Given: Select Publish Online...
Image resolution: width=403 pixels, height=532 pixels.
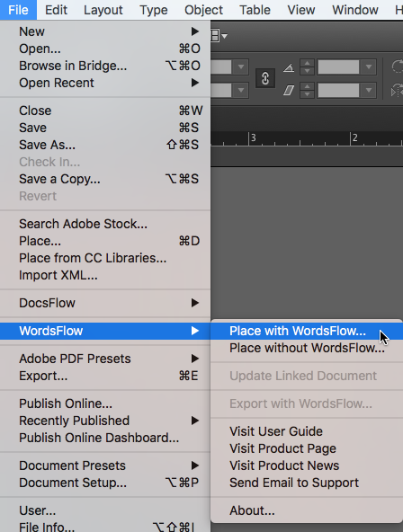Looking at the screenshot, I should point(105,403).
